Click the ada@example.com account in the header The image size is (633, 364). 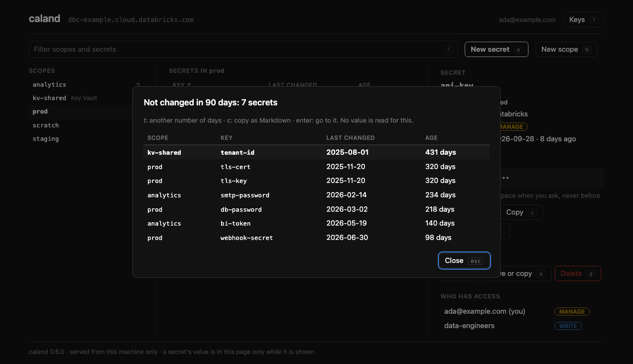click(527, 20)
